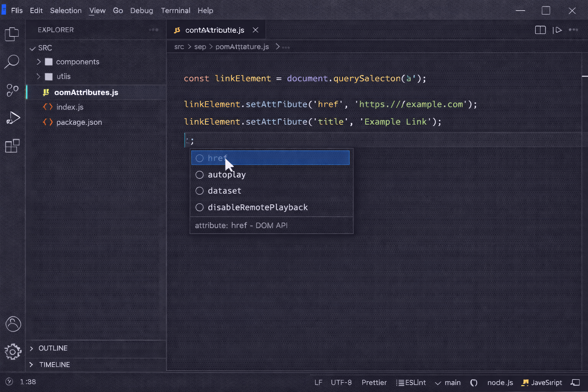Open the main branch picker

pos(448,382)
